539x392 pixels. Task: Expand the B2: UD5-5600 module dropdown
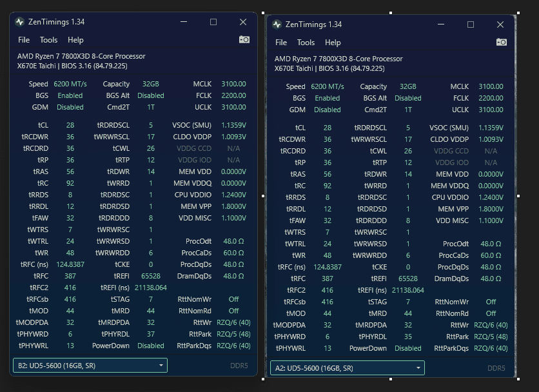tap(90, 366)
